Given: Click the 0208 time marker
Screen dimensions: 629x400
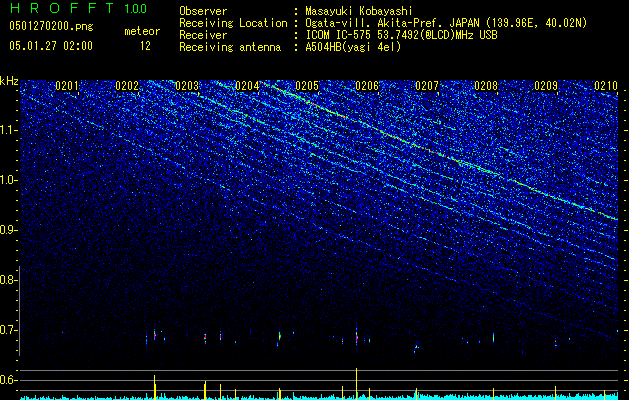Looking at the screenshot, I should (486, 86).
